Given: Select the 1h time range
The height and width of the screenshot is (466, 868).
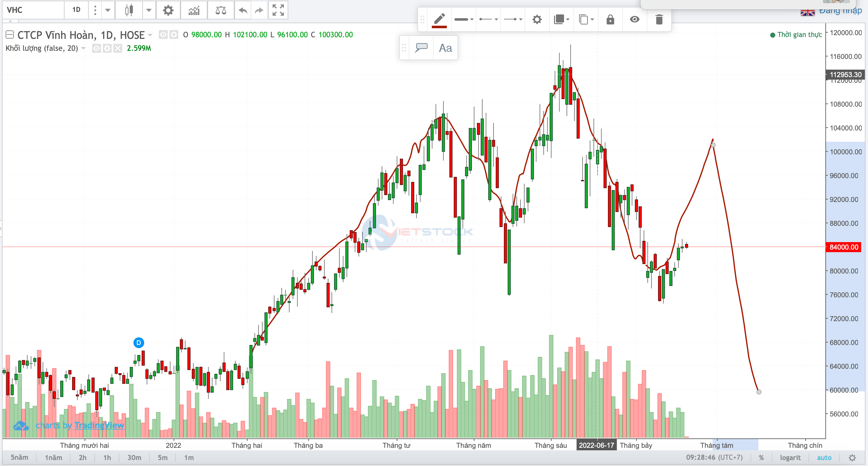Looking at the screenshot, I should point(107,458).
